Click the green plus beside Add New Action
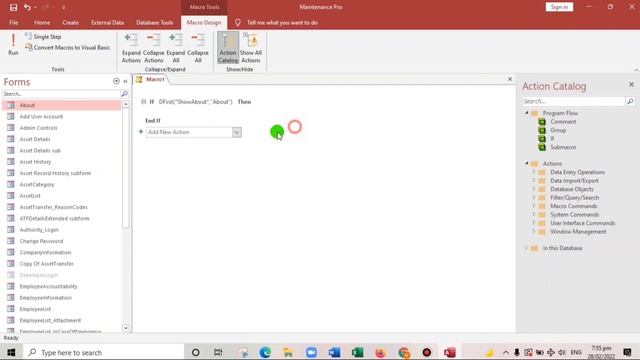The image size is (640, 360). pos(141,132)
